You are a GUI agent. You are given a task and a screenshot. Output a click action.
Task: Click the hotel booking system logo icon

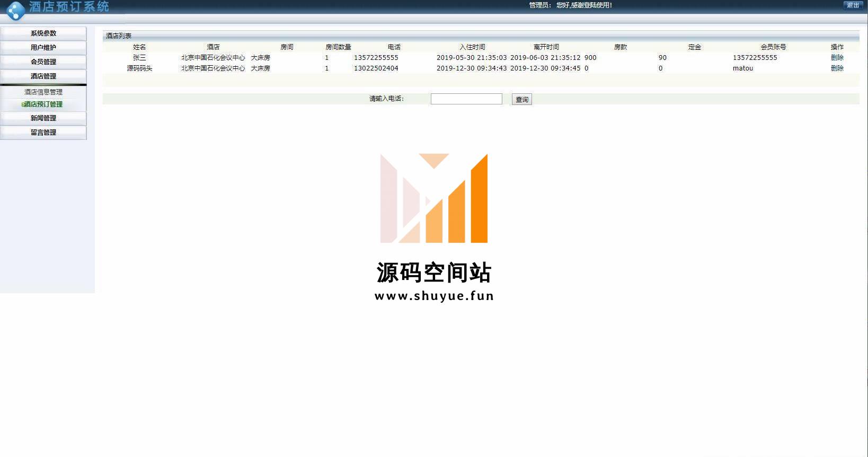pos(16,11)
